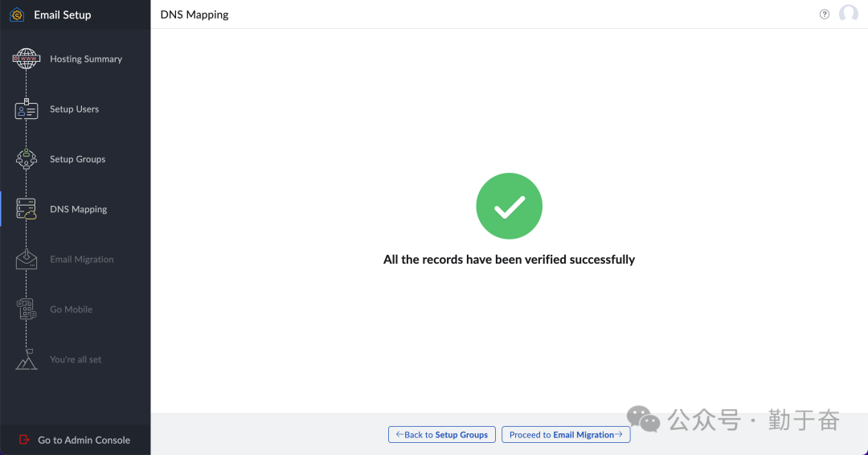Go to the Setup Users step
Viewport: 868px width, 455px height.
(74, 109)
